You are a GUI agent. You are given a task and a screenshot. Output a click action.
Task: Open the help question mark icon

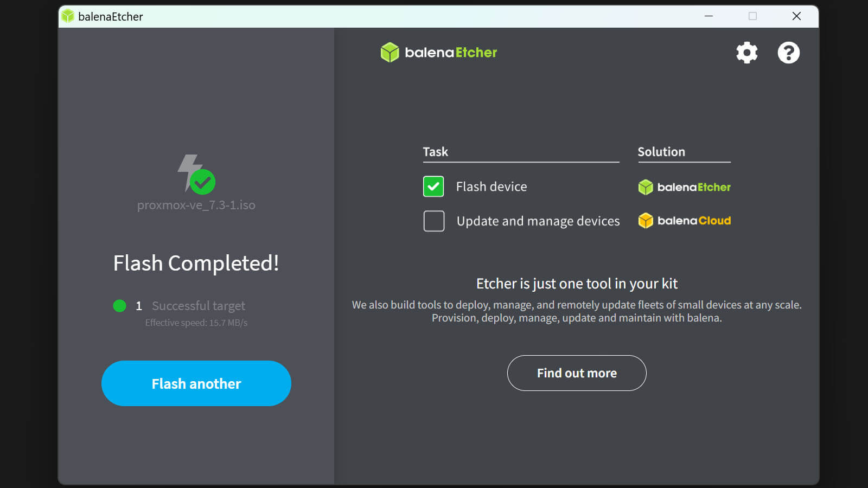pos(788,53)
